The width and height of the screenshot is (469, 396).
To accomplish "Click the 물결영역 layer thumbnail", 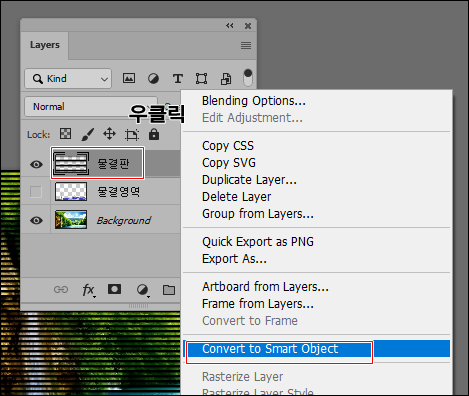I will (x=71, y=191).
